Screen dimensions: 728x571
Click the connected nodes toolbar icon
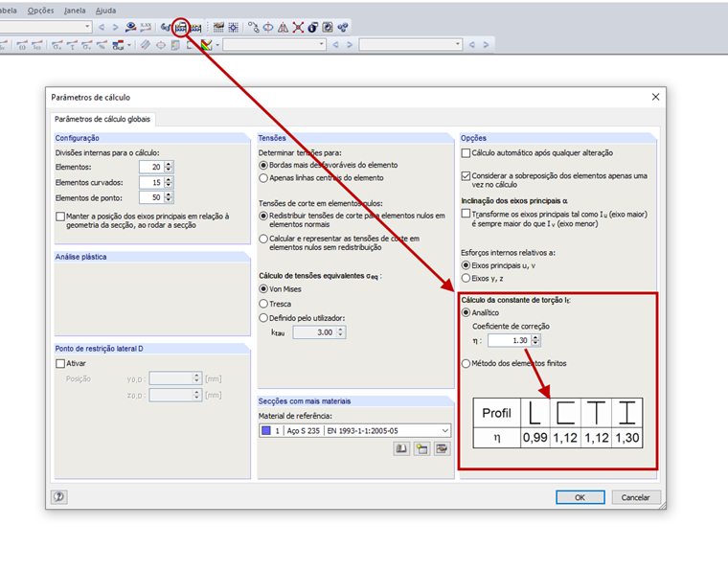(x=254, y=28)
